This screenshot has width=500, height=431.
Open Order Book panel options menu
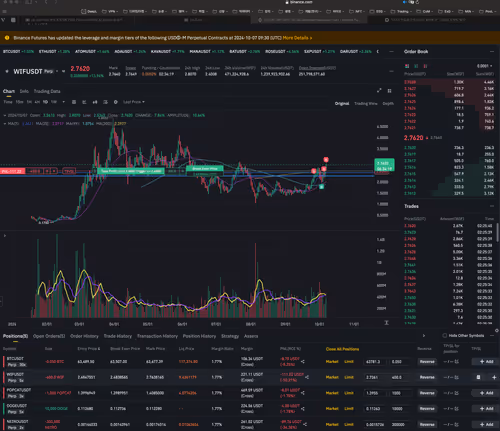coord(492,52)
